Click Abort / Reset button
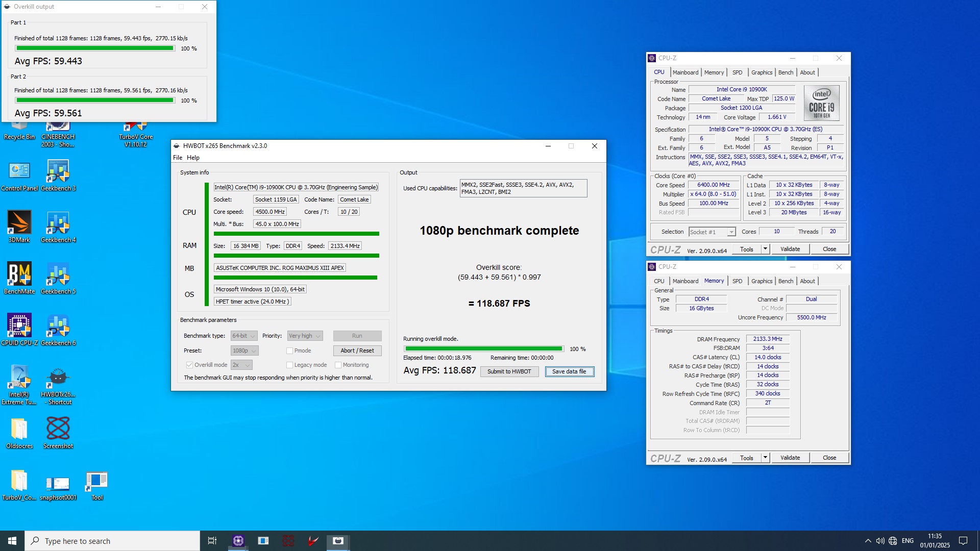The image size is (980, 551). pos(357,350)
